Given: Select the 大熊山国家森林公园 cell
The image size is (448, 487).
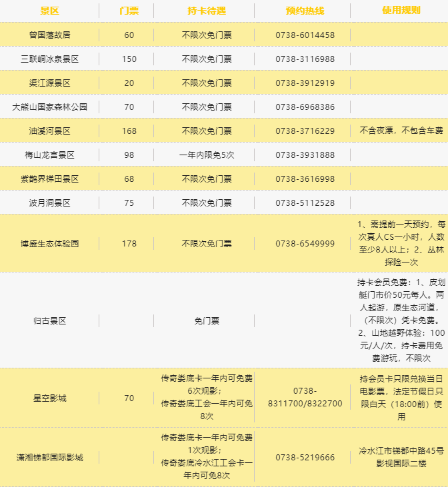Looking at the screenshot, I should [50, 107].
